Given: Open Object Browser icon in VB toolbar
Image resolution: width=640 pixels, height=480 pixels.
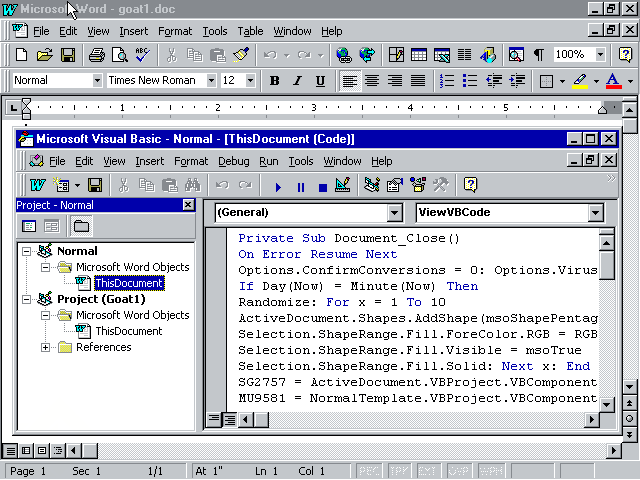Looking at the screenshot, I should (x=418, y=185).
